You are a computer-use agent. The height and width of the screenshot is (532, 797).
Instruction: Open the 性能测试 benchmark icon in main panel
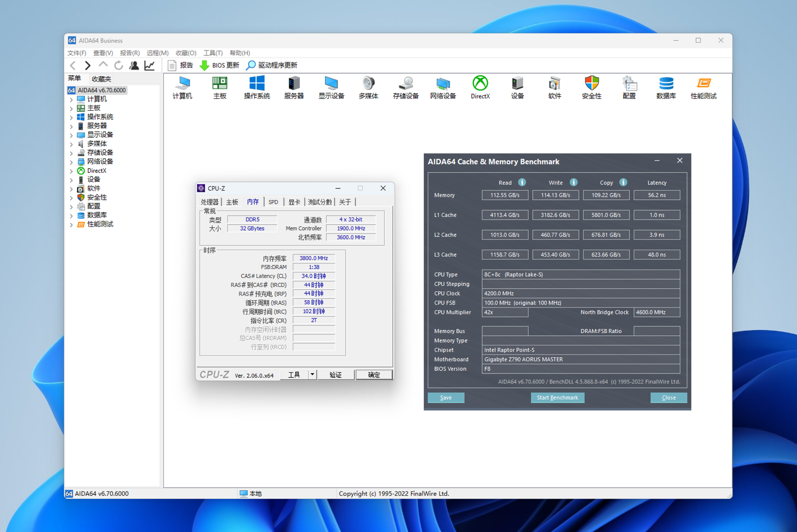[x=703, y=88]
